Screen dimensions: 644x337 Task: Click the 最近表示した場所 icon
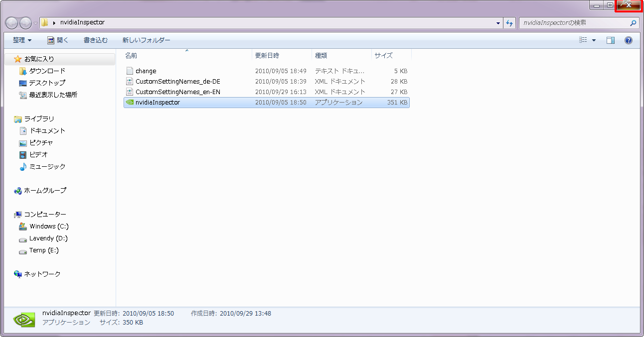(x=22, y=95)
